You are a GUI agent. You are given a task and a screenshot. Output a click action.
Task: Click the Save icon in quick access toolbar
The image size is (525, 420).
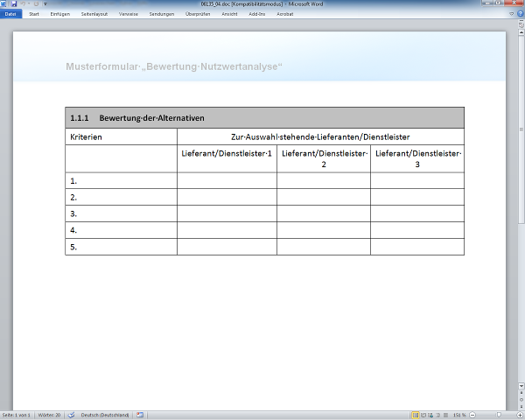click(x=13, y=4)
